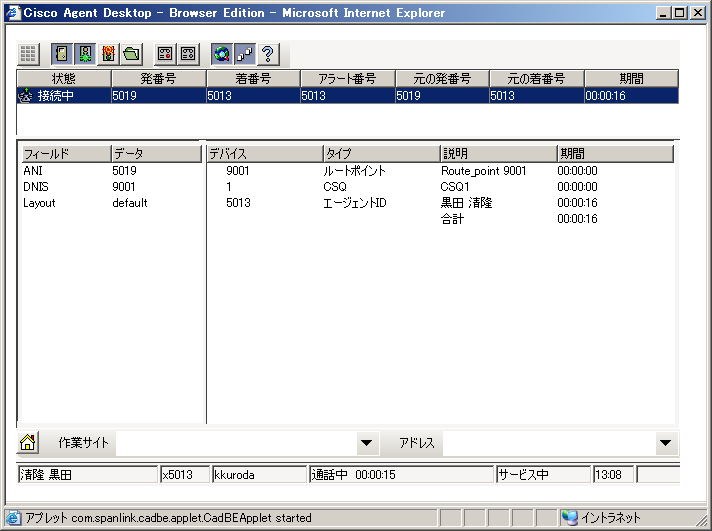Click the サービス中 status field

[x=544, y=475]
